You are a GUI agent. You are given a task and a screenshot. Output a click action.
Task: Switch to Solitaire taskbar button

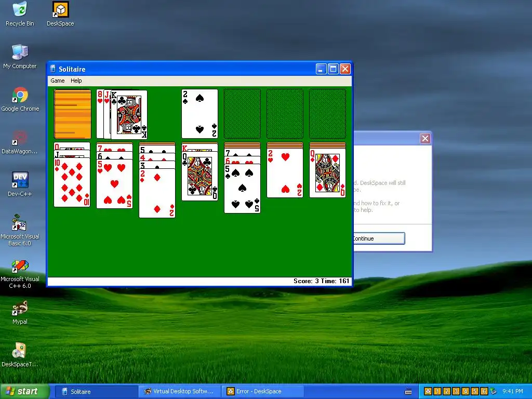pos(96,391)
